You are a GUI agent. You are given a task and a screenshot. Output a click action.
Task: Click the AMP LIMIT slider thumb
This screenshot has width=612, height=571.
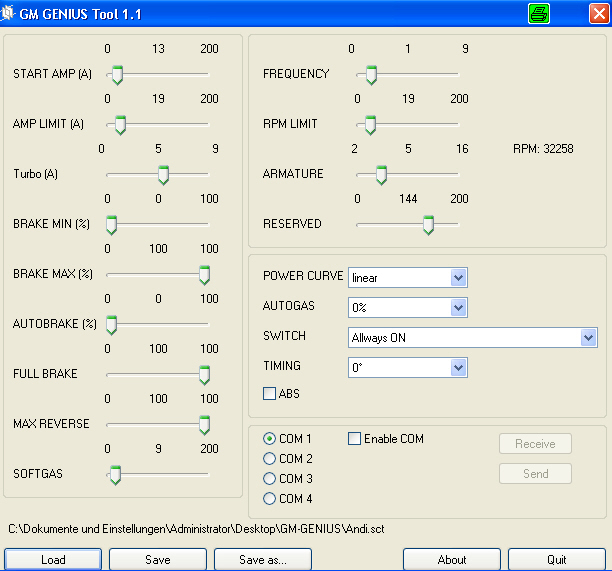coord(120,125)
